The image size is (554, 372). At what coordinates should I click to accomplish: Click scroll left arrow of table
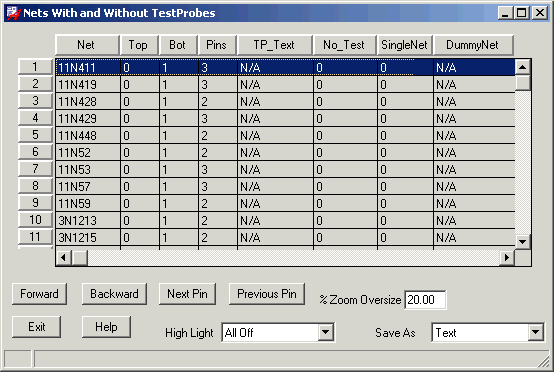tap(64, 258)
